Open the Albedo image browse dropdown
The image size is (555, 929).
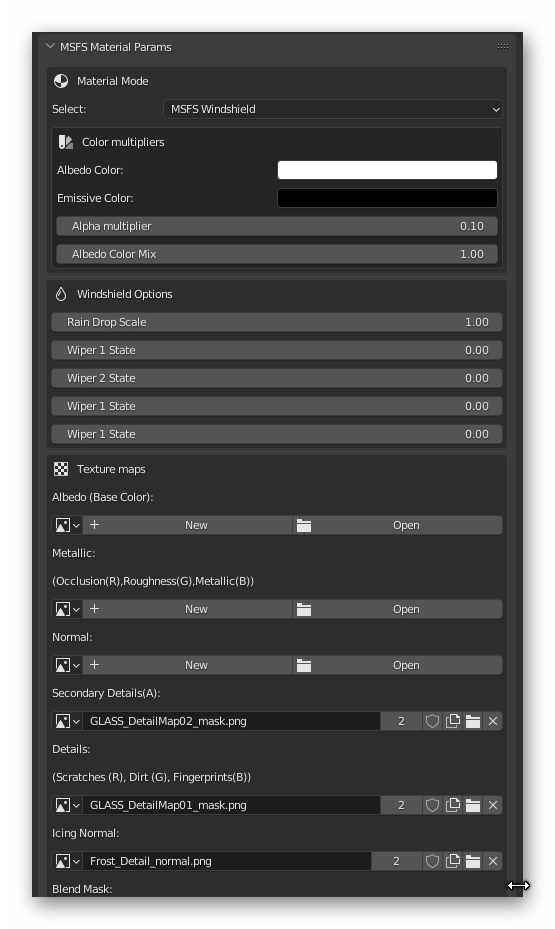68,525
